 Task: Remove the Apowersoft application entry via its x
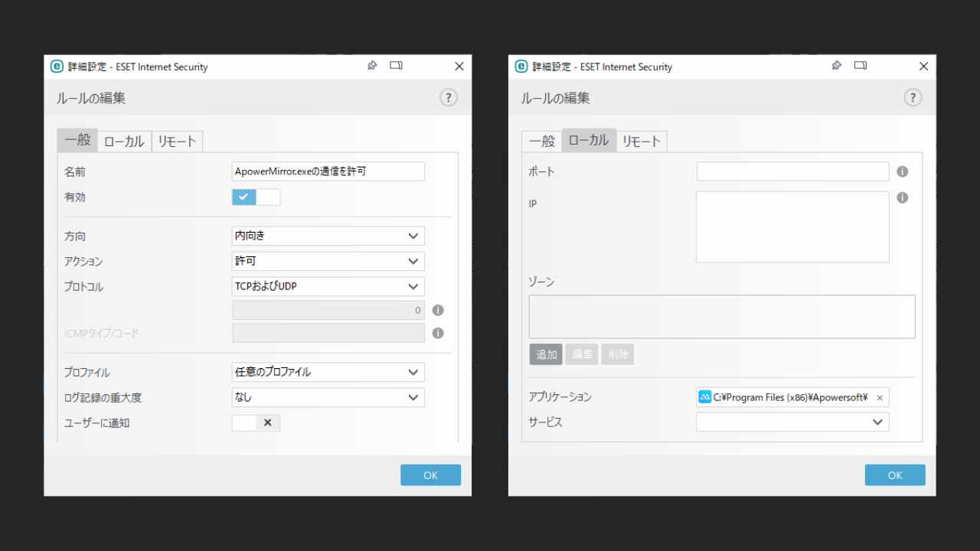coord(880,397)
